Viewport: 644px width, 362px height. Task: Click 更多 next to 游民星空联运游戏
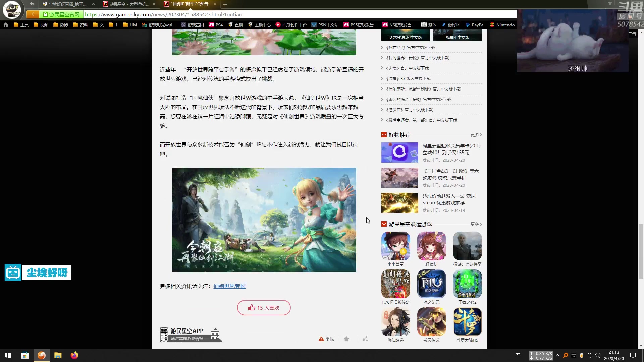pos(476,224)
